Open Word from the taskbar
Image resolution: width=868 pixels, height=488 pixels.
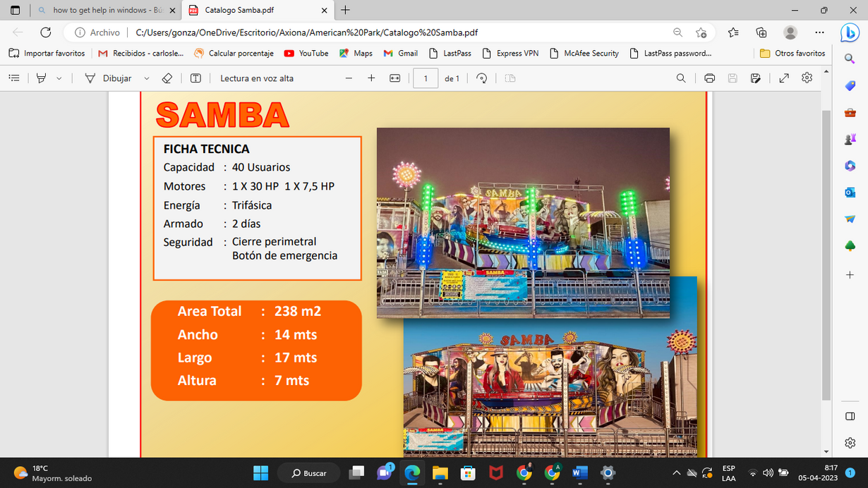point(580,472)
